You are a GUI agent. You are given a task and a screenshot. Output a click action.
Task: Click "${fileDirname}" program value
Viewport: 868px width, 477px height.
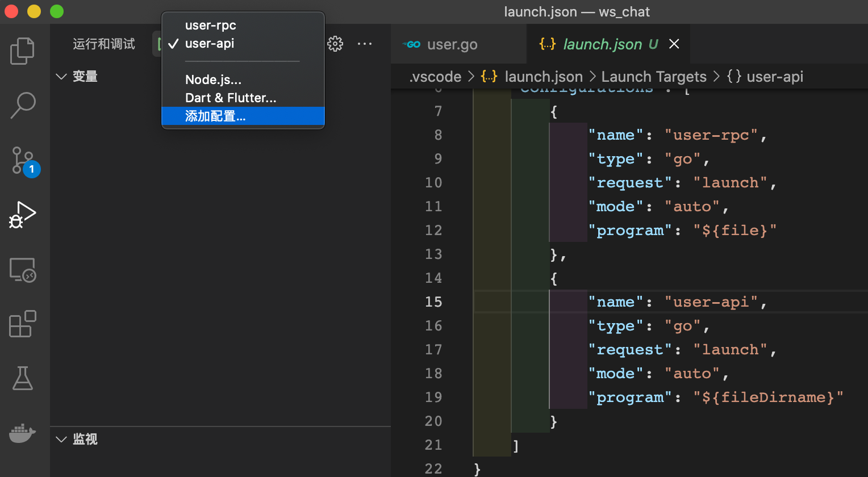tap(768, 397)
